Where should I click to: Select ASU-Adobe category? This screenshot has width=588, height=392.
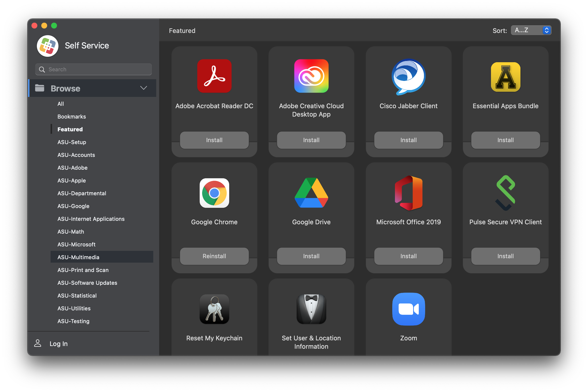point(72,167)
